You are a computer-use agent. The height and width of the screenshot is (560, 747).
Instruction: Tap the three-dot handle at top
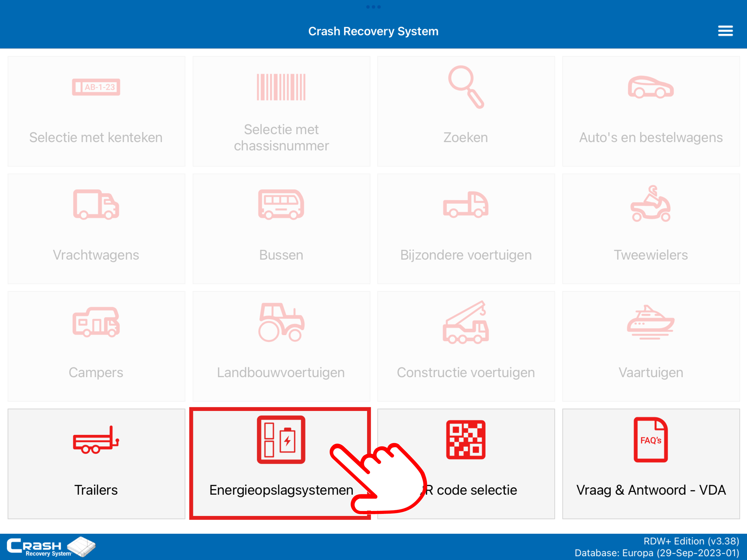tap(373, 7)
